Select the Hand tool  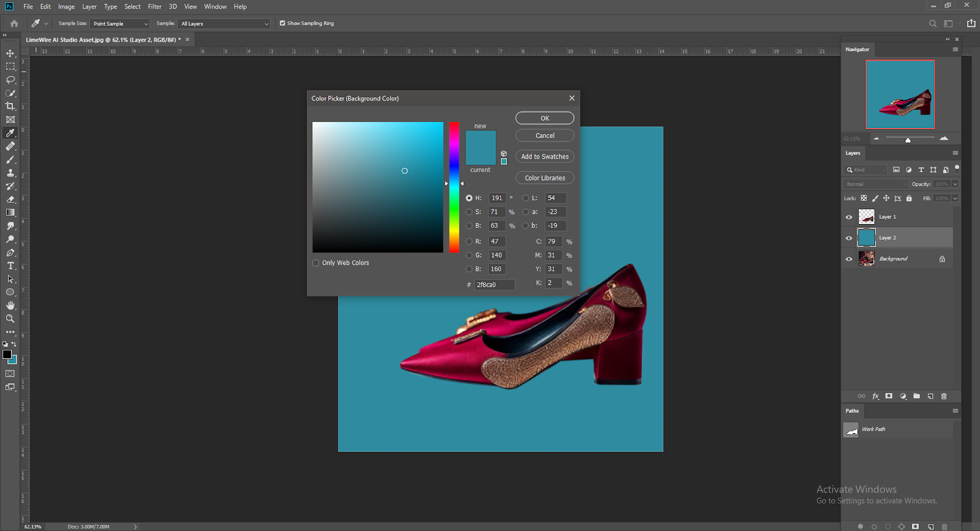[x=10, y=305]
